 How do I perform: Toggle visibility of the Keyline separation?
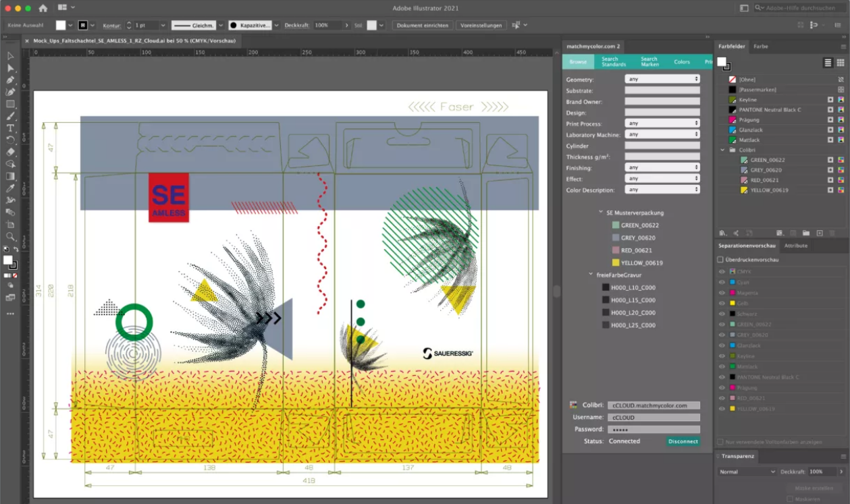tap(722, 356)
